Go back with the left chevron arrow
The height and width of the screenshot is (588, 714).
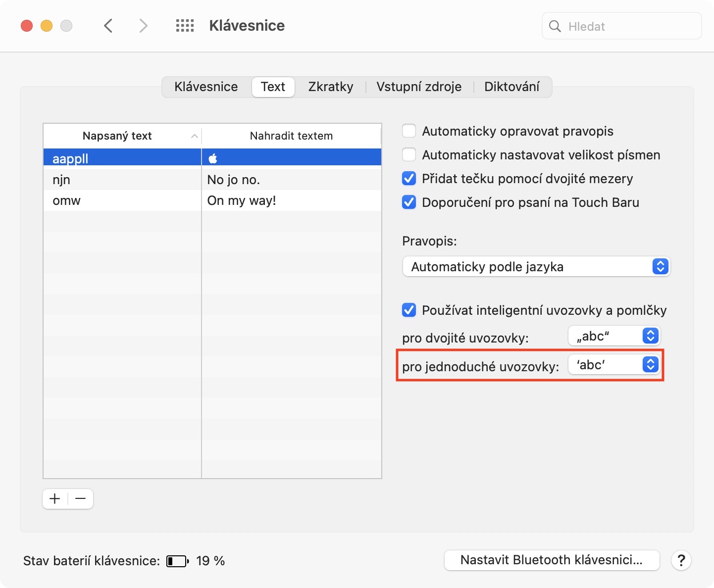coord(108,26)
